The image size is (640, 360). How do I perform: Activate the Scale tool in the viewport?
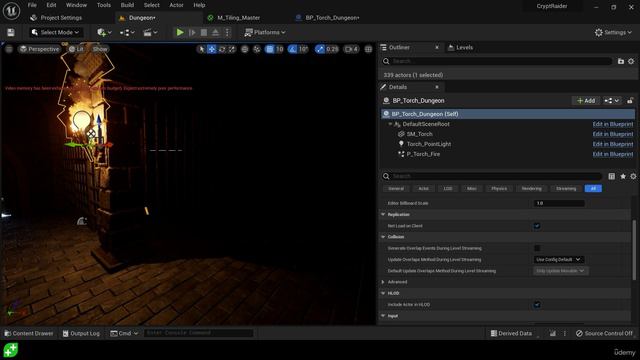pyautogui.click(x=232, y=49)
